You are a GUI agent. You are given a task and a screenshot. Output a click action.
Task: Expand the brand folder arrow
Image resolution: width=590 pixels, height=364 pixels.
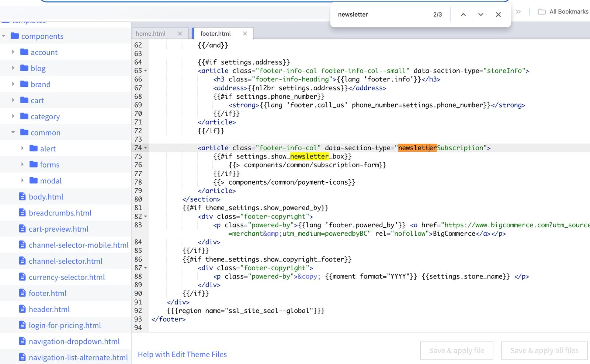[x=13, y=84]
